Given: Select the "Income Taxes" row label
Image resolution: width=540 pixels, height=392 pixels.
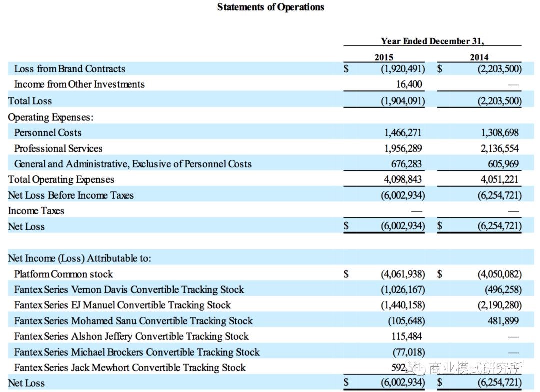Looking at the screenshot, I should (36, 211).
